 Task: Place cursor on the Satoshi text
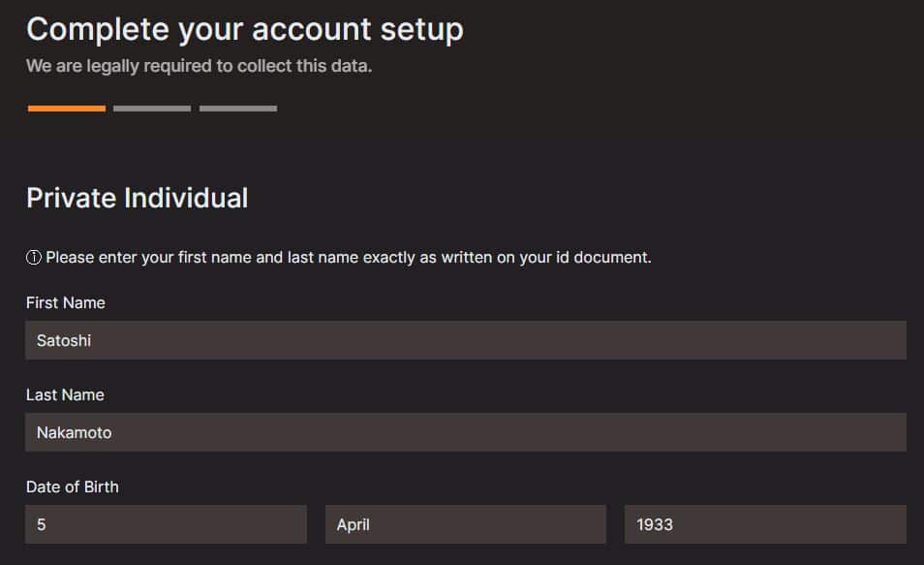[x=64, y=340]
